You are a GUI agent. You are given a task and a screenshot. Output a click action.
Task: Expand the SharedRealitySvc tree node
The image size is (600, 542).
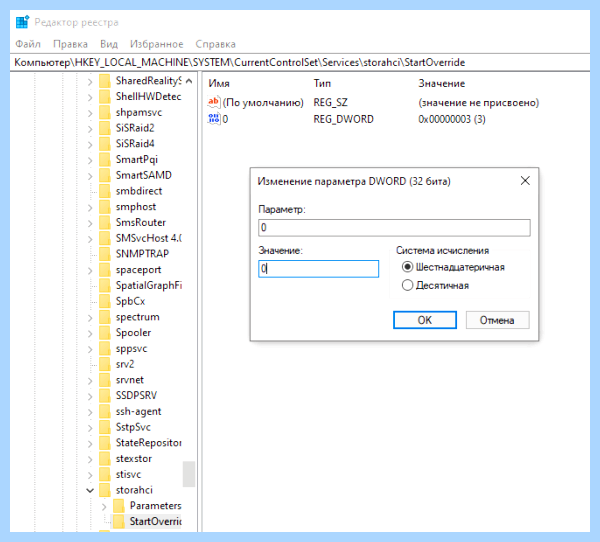[x=90, y=82]
